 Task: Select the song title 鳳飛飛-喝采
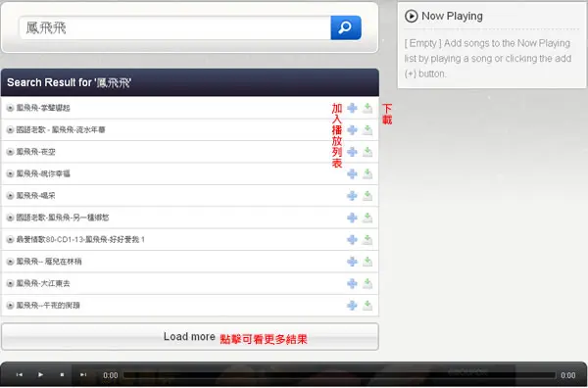35,196
